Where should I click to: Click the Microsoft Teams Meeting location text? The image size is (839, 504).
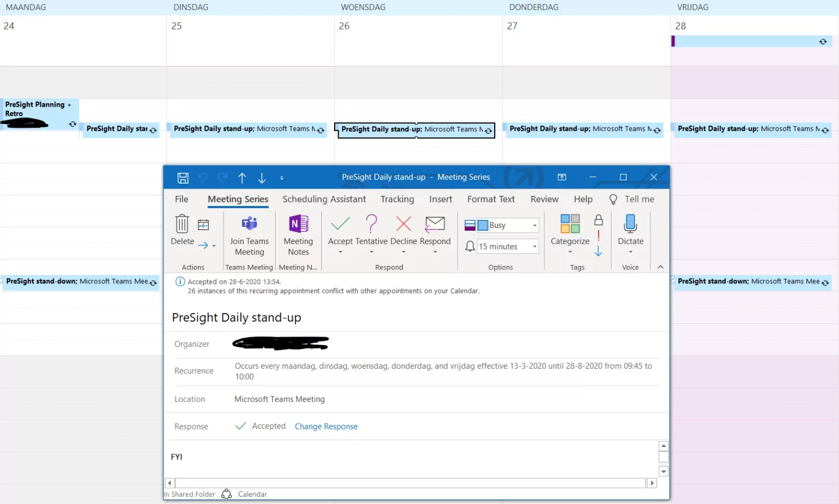[280, 399]
